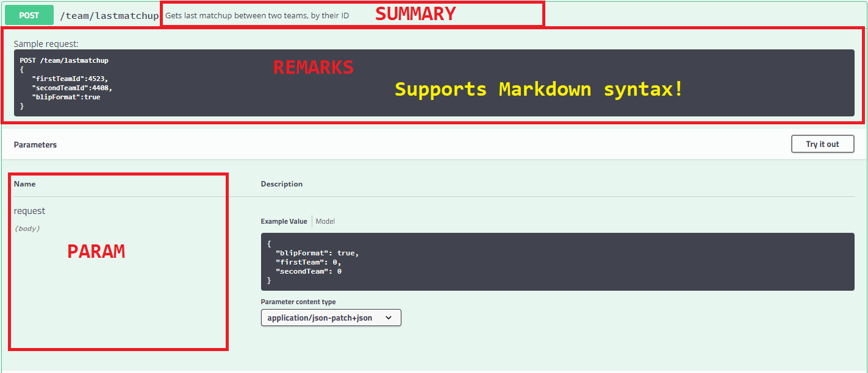Select the 'request' parameter name
The height and width of the screenshot is (373, 868).
click(x=30, y=211)
